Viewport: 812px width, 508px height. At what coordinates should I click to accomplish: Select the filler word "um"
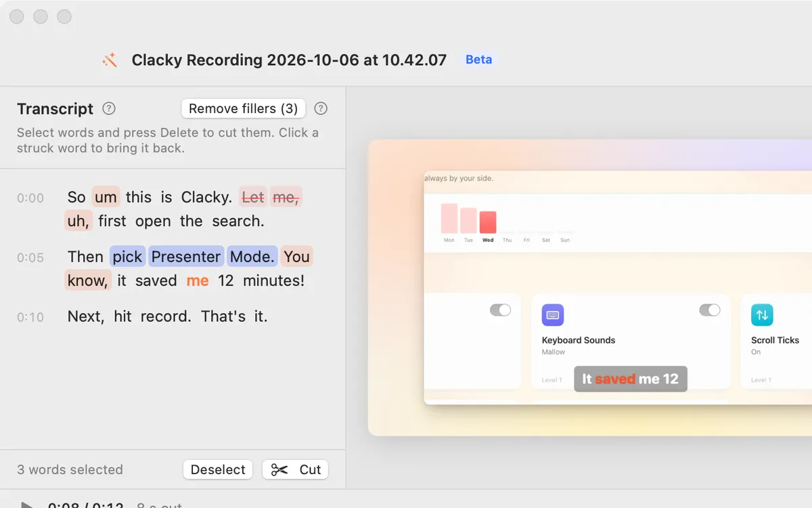pyautogui.click(x=106, y=197)
